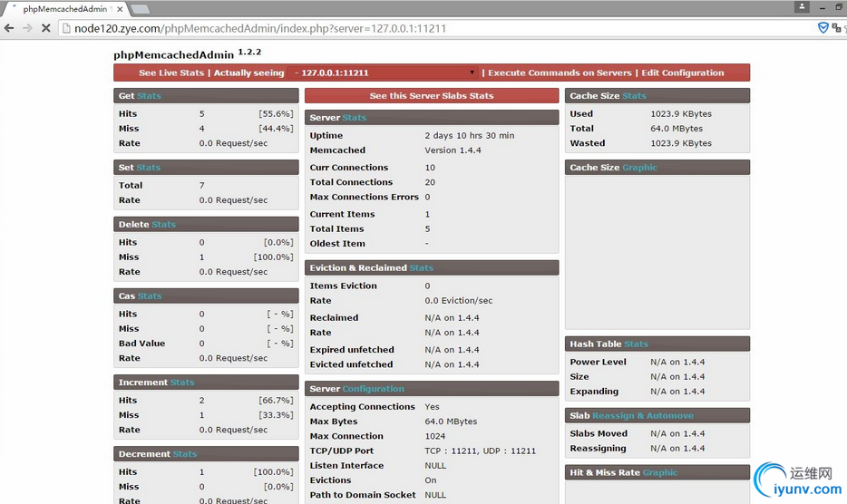Click the Get Stats panel header

206,95
